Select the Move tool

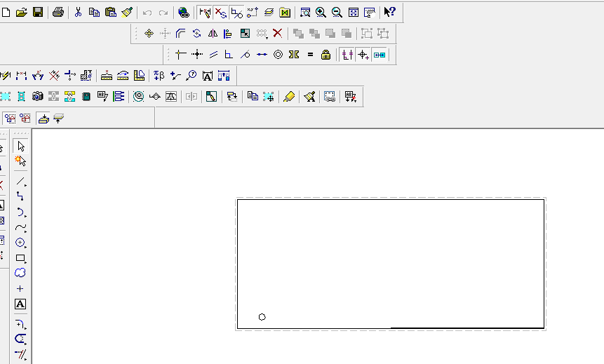click(x=149, y=34)
